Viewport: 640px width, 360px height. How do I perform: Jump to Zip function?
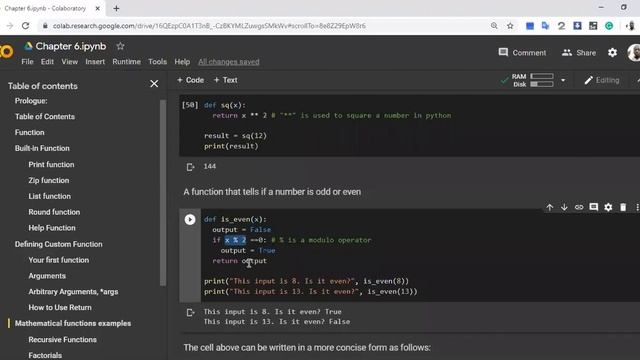[x=49, y=180]
